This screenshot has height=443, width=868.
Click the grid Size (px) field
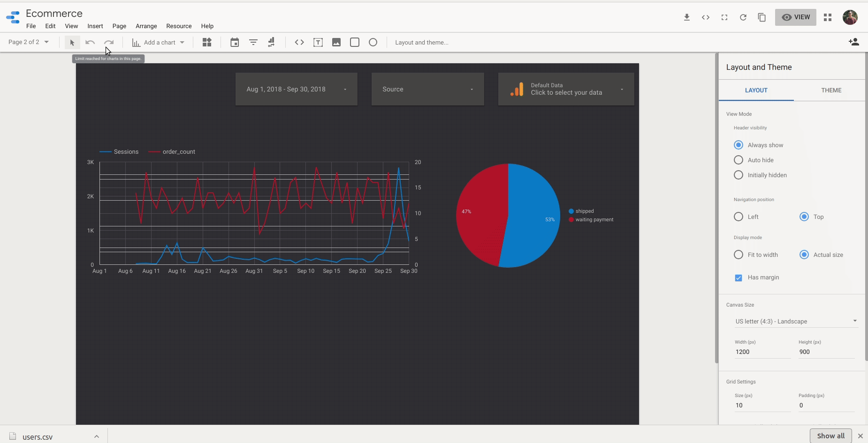[762, 405]
